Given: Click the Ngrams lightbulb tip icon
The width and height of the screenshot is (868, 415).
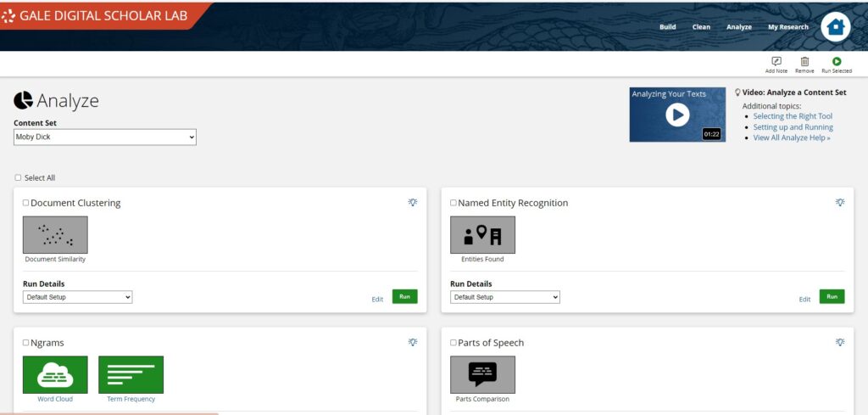Looking at the screenshot, I should tap(413, 342).
